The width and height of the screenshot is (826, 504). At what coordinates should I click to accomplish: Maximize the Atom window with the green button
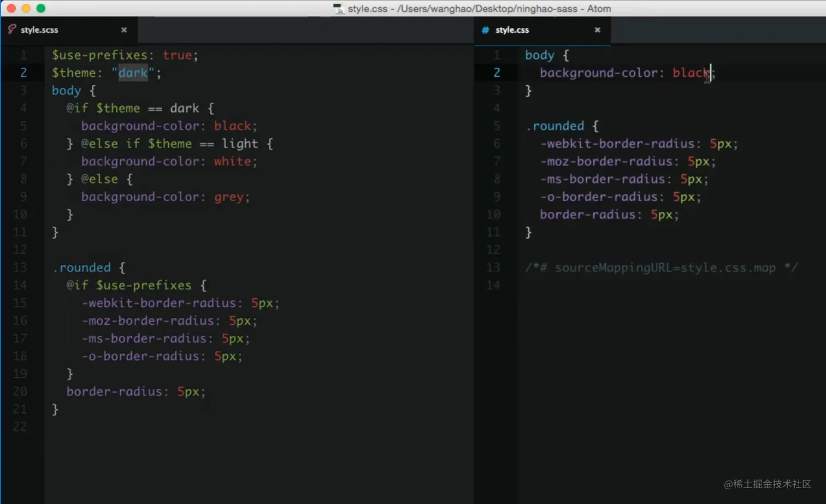[40, 8]
